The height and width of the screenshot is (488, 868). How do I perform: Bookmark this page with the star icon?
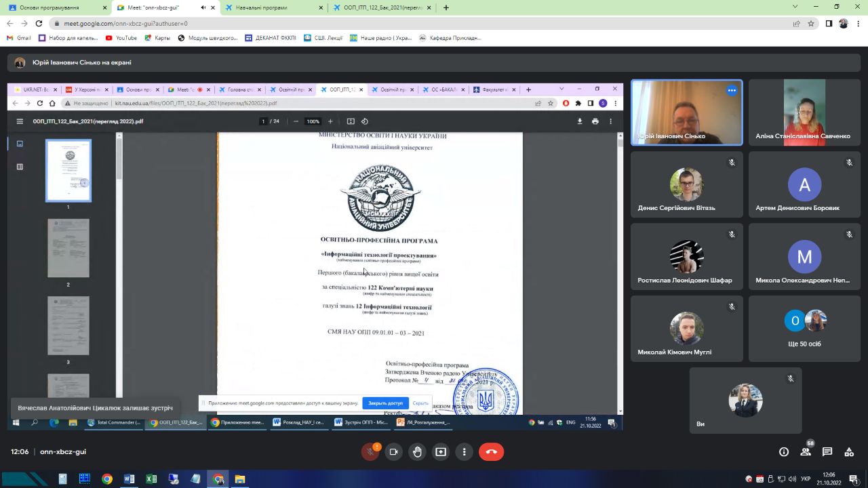tap(811, 23)
